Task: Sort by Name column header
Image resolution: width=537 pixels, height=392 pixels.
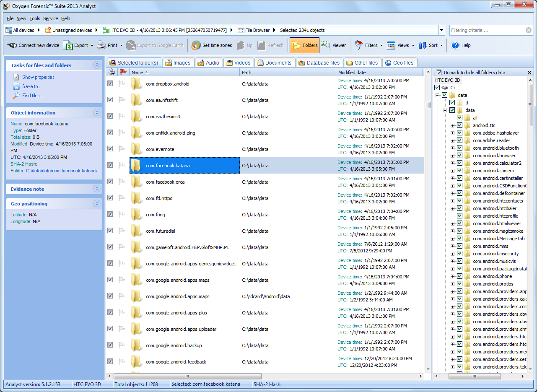Action: pos(185,73)
